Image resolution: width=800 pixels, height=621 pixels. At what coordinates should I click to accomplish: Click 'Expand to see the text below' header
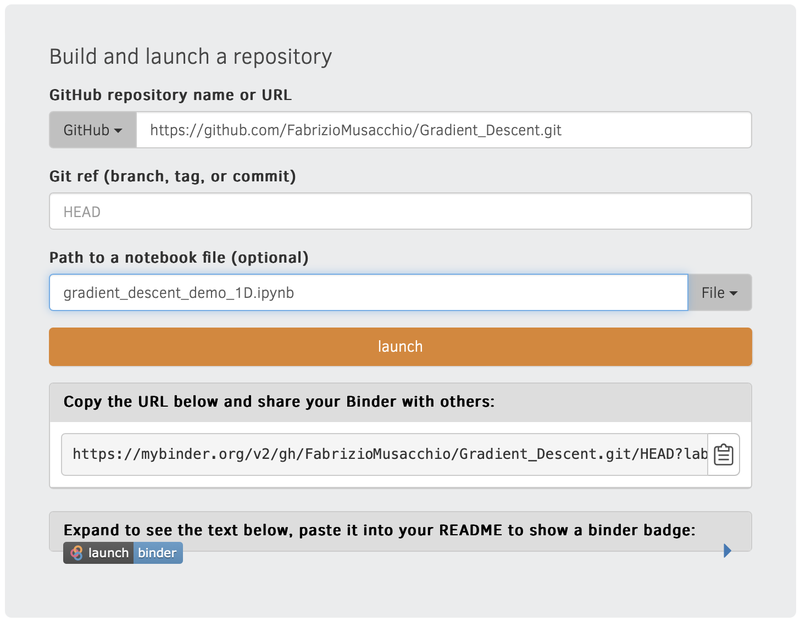tap(379, 530)
